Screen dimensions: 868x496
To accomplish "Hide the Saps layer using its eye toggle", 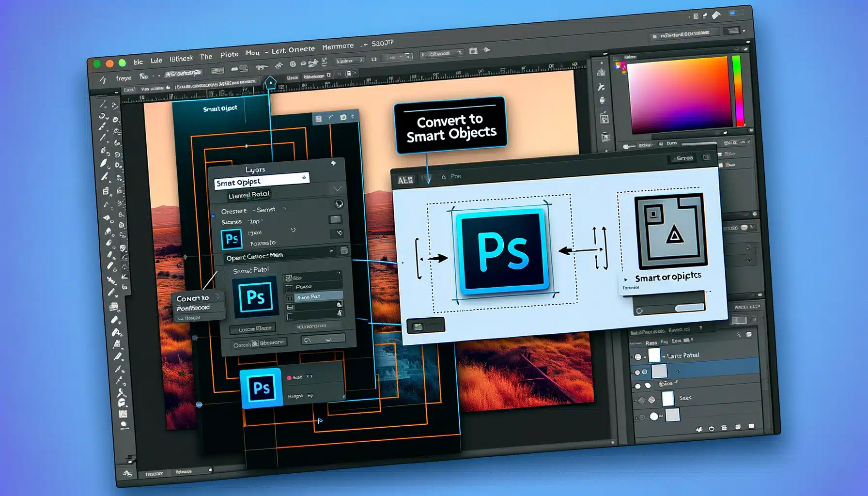I will pyautogui.click(x=642, y=399).
